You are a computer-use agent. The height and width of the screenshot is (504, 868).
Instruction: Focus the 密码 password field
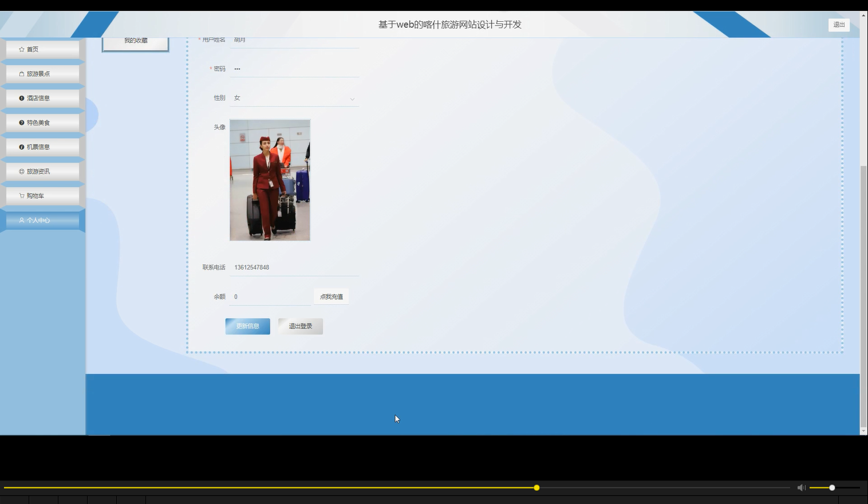(294, 69)
